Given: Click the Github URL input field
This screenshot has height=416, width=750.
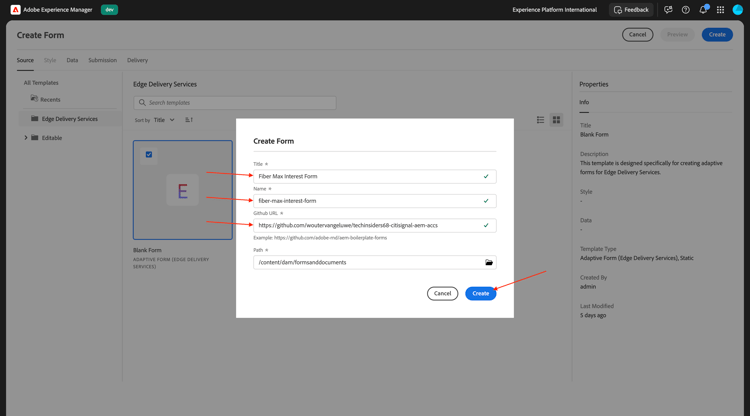Looking at the screenshot, I should point(375,225).
